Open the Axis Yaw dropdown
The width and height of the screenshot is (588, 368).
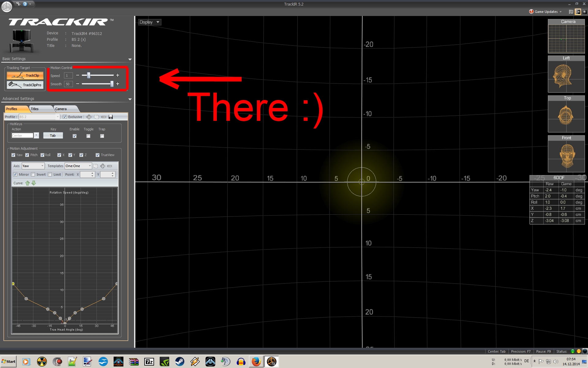[33, 166]
